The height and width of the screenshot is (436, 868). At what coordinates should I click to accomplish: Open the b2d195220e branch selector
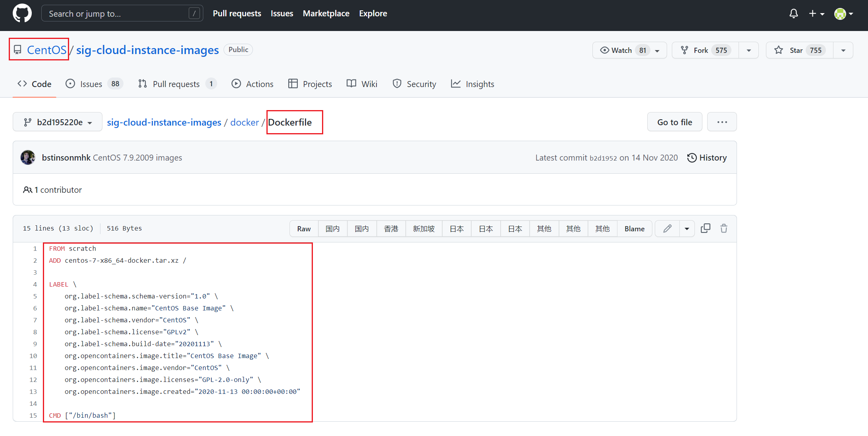click(58, 122)
